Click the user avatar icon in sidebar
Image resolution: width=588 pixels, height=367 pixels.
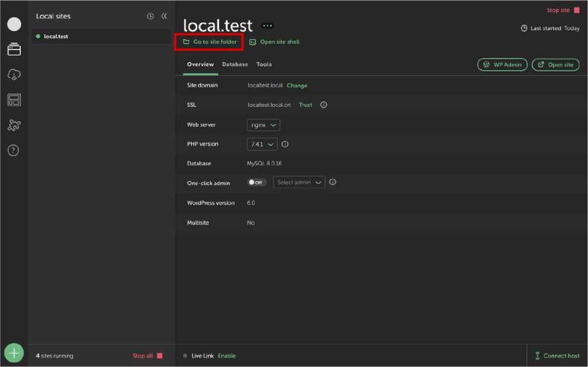(14, 24)
